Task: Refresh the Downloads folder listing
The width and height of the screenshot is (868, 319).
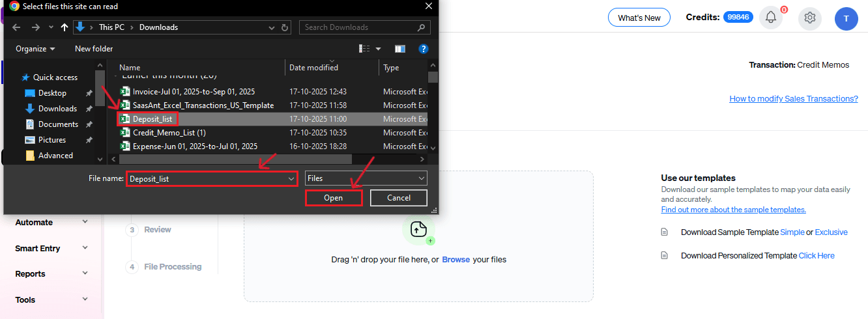Action: pos(284,27)
